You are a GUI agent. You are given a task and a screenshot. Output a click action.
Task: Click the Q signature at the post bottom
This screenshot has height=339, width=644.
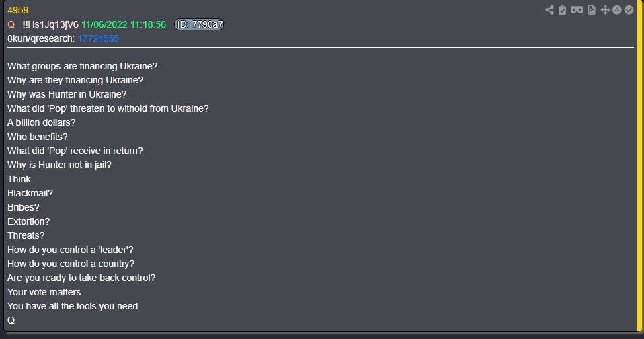(11, 320)
